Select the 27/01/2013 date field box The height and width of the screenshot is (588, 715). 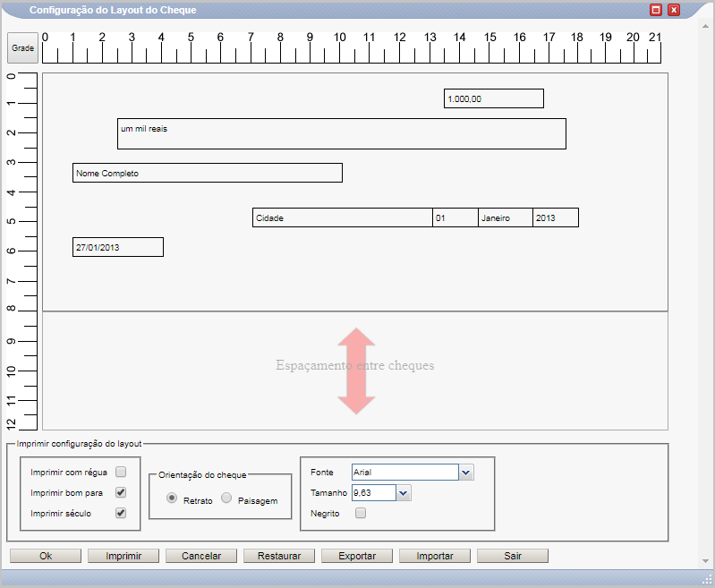click(117, 247)
